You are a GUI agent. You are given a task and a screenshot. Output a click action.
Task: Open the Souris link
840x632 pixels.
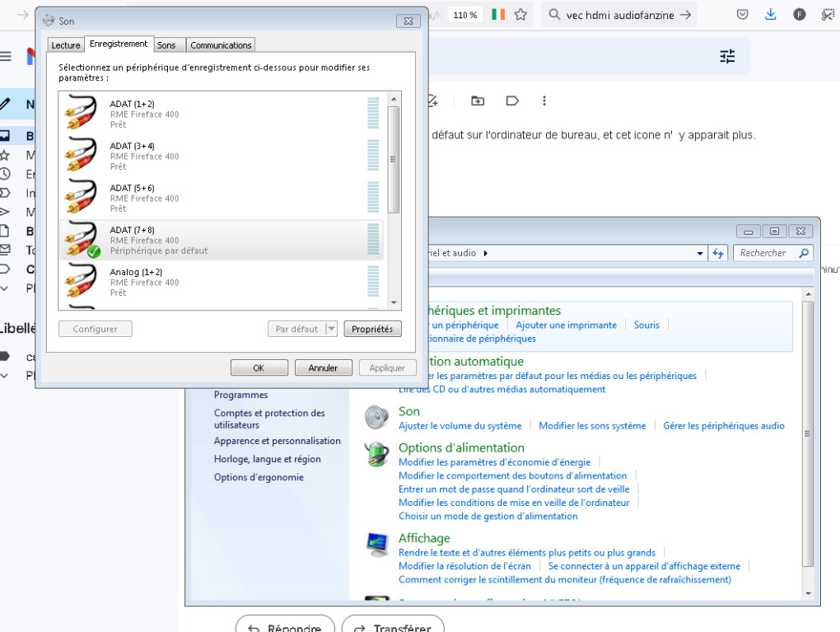[x=646, y=325]
